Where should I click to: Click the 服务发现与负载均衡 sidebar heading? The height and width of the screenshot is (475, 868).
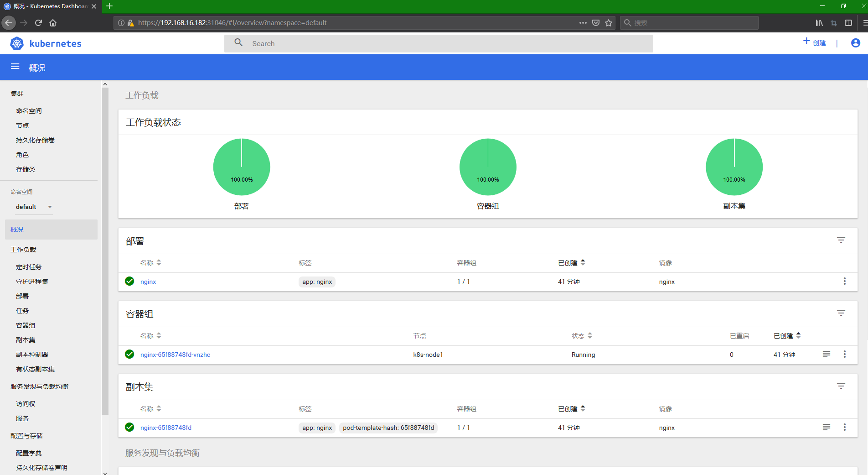pos(39,386)
